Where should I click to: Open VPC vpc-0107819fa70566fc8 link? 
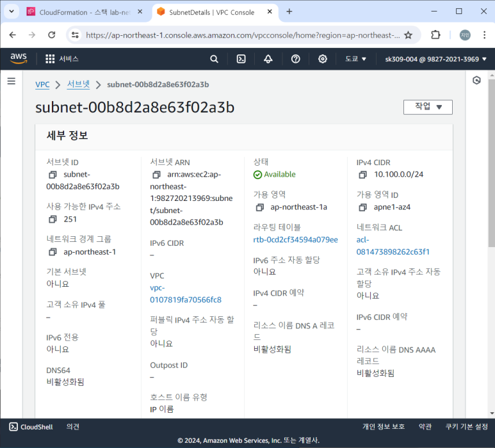point(186,294)
